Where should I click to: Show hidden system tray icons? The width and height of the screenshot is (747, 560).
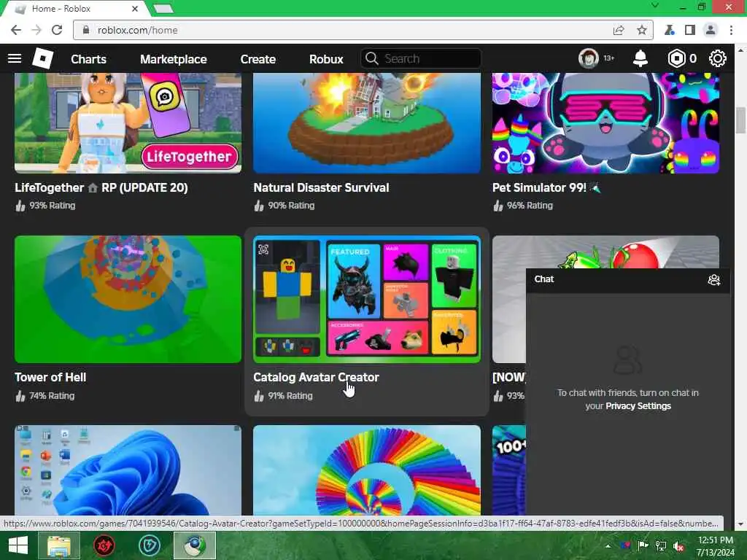pyautogui.click(x=608, y=546)
